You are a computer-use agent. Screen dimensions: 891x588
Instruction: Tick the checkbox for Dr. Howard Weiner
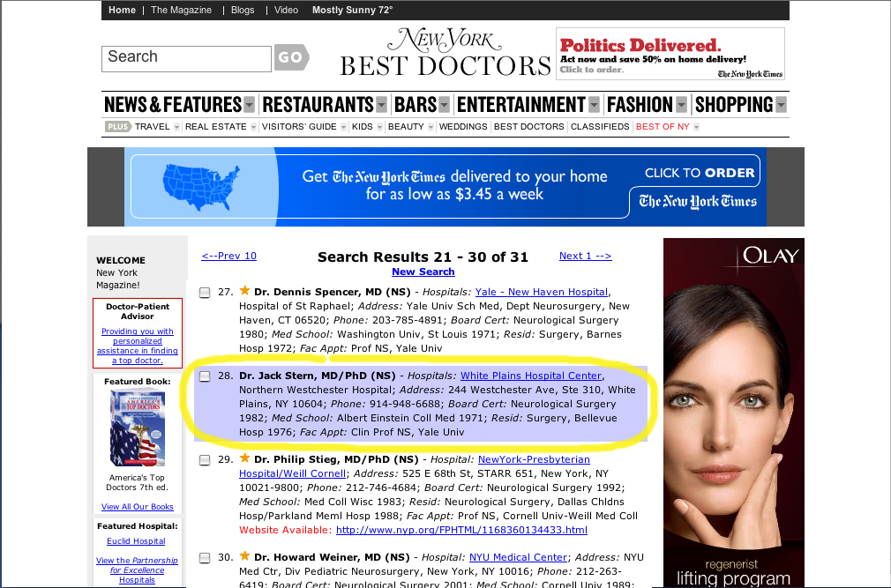click(x=205, y=559)
